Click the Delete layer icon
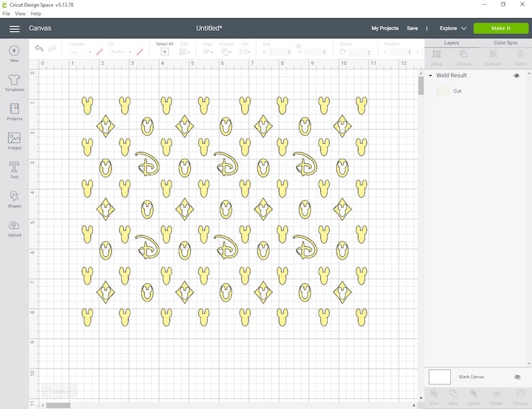Image resolution: width=532 pixels, height=409 pixels. point(520,54)
